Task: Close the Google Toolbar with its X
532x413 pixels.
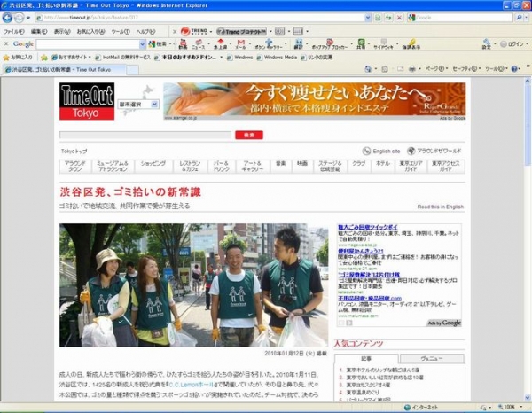Action: pos(6,43)
